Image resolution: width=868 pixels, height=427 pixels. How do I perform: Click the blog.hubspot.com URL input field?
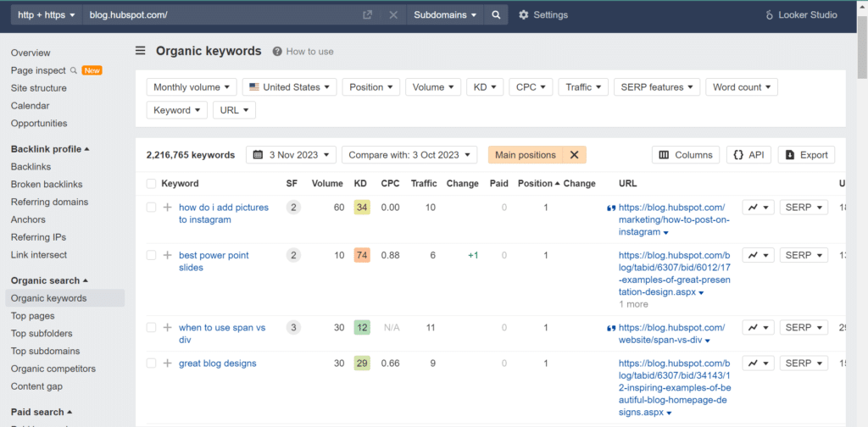(x=221, y=15)
